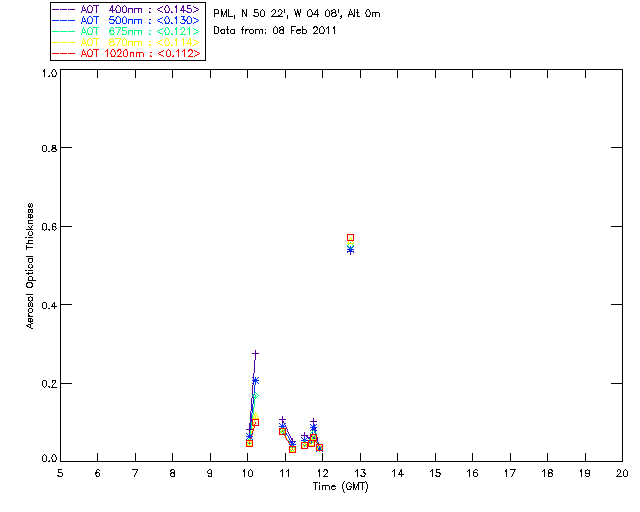
Task: Click the x-axis tick label 19
Action: 585,473
